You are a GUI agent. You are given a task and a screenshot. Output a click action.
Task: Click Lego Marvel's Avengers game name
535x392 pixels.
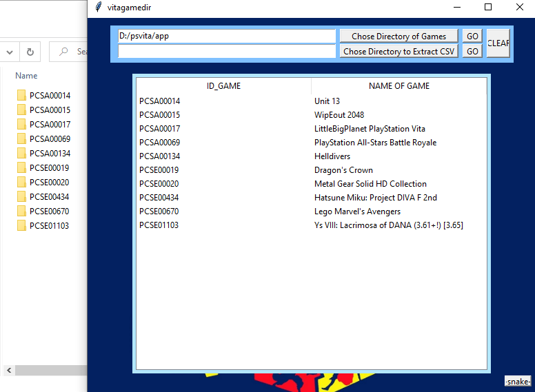pyautogui.click(x=357, y=212)
